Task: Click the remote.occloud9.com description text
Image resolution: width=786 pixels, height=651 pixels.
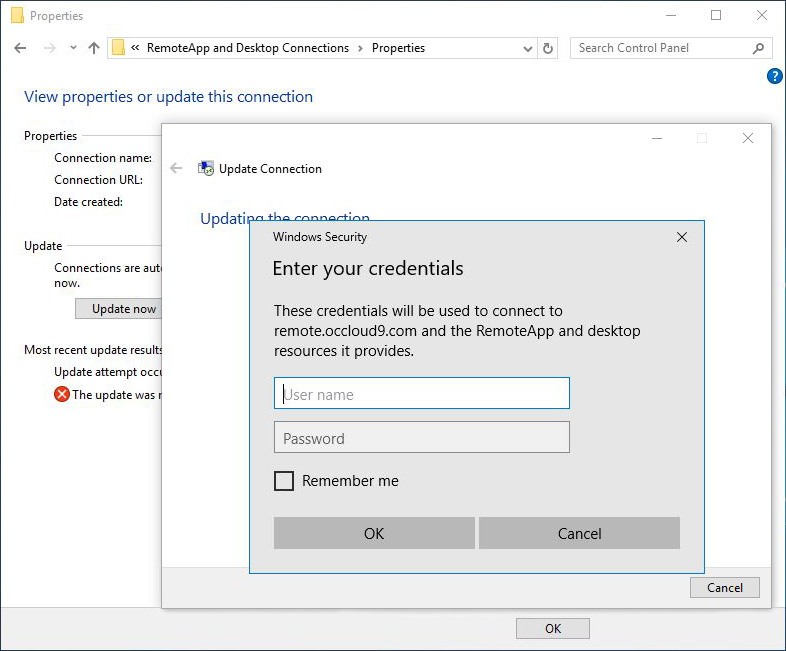Action: (457, 331)
